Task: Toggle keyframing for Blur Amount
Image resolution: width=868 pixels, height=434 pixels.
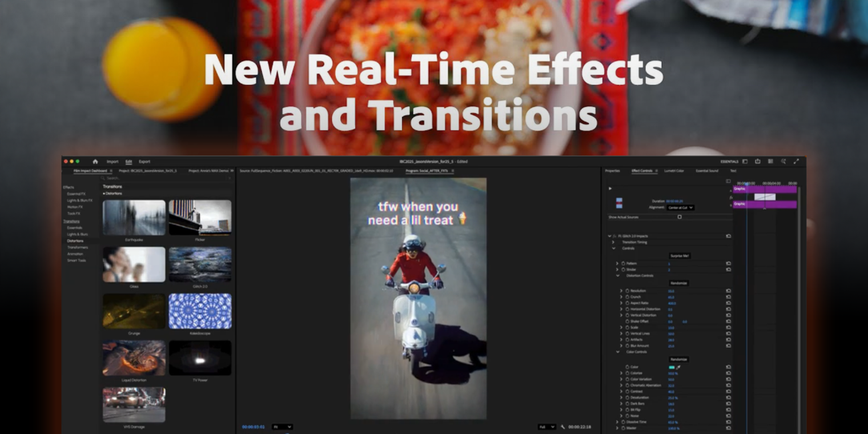Action: (627, 345)
